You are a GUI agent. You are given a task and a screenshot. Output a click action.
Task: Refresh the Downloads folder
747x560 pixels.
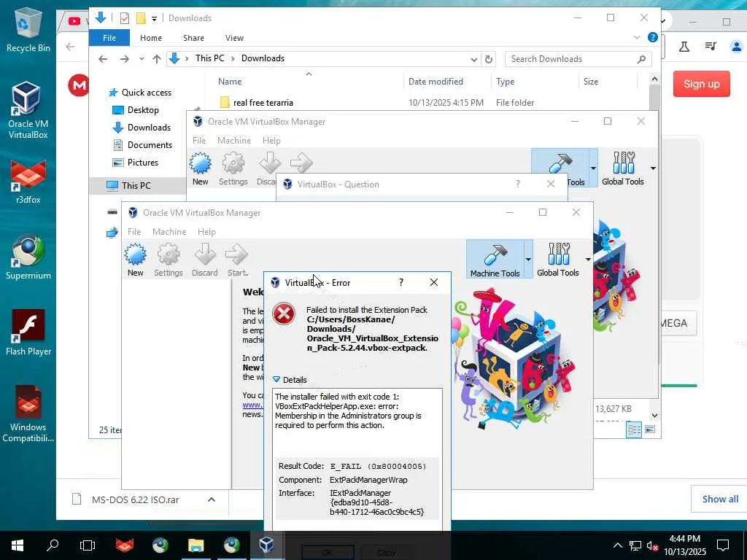pyautogui.click(x=488, y=59)
